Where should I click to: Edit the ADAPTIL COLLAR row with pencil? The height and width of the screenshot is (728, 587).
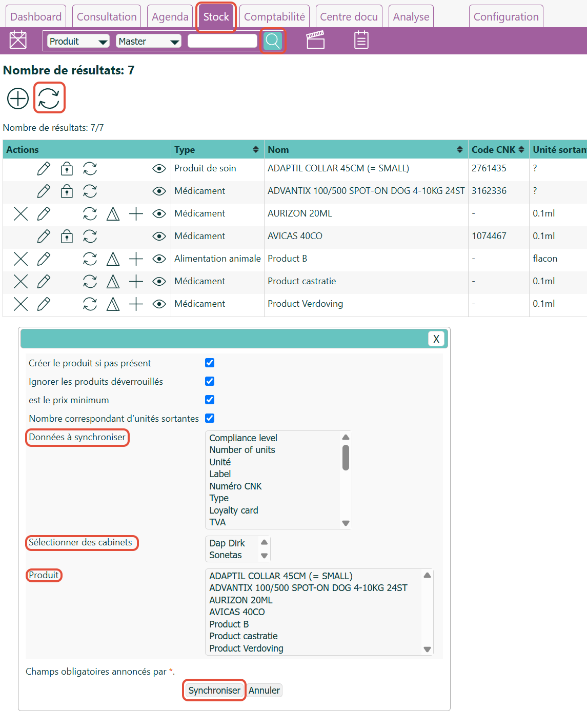(x=44, y=169)
